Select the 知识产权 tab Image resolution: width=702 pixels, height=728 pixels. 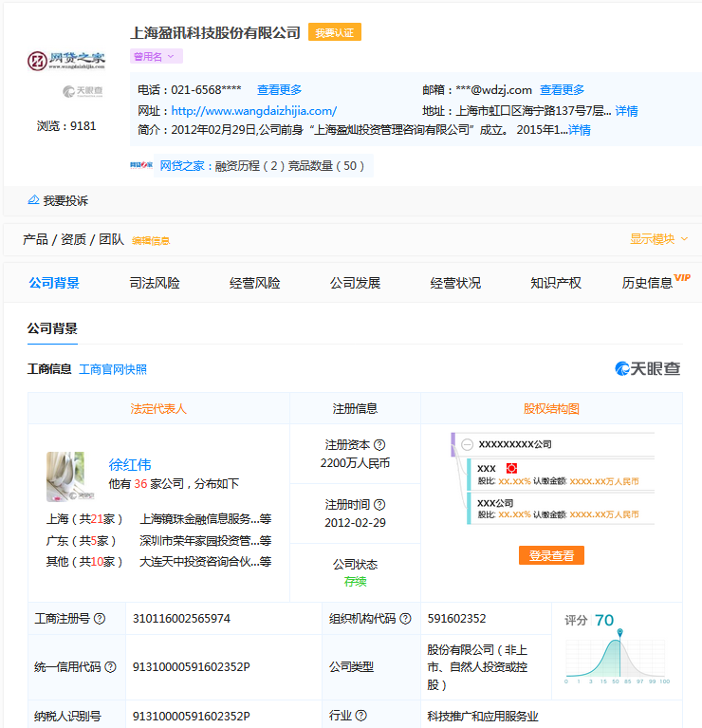coord(556,283)
